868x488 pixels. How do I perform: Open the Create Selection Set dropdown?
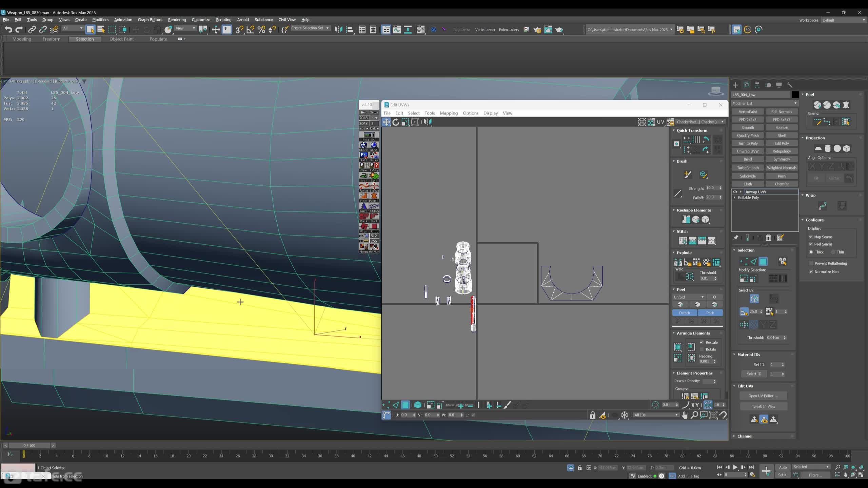[x=310, y=28]
